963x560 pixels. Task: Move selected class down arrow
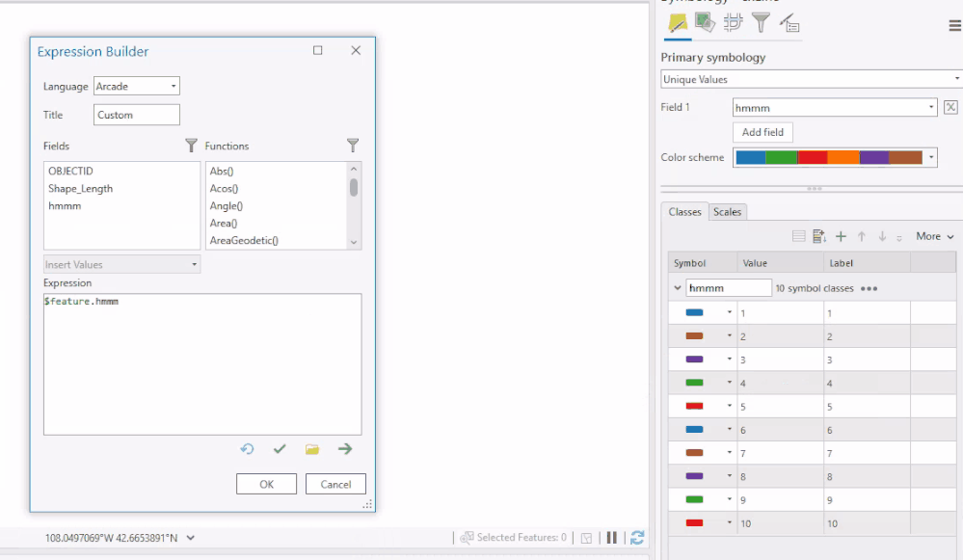coord(883,236)
